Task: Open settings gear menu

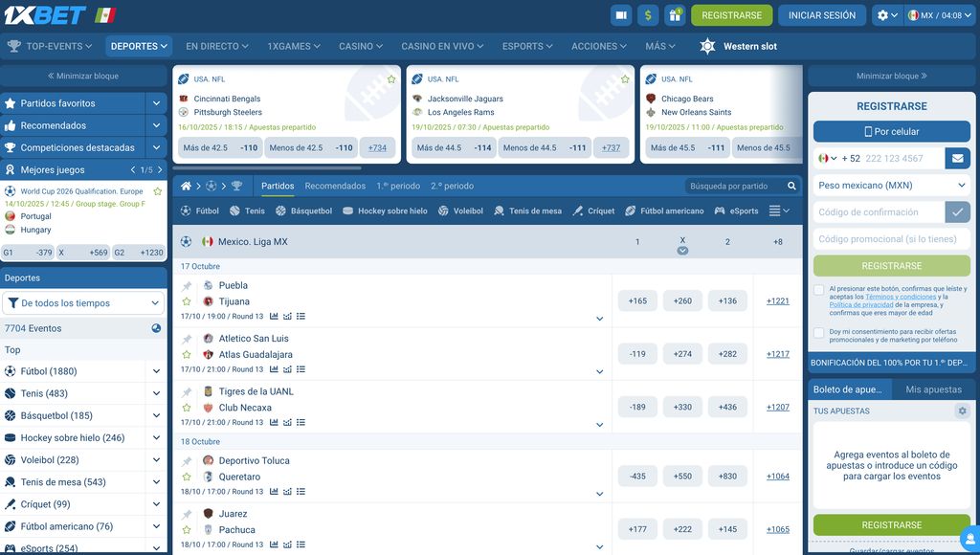Action: point(887,15)
